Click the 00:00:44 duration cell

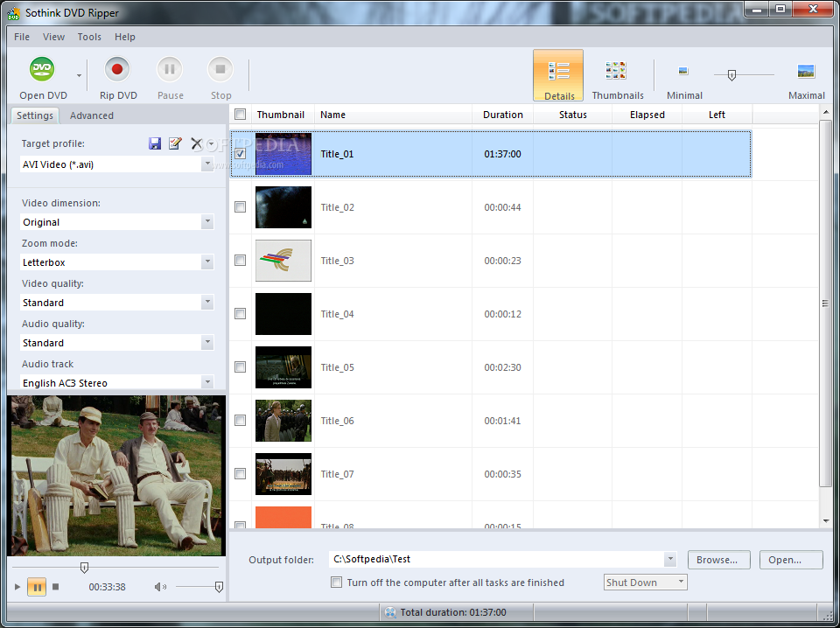pyautogui.click(x=502, y=207)
